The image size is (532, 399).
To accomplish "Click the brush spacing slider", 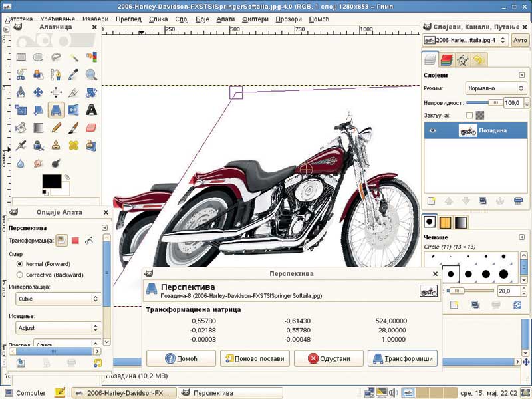I will pyautogui.click(x=470, y=291).
